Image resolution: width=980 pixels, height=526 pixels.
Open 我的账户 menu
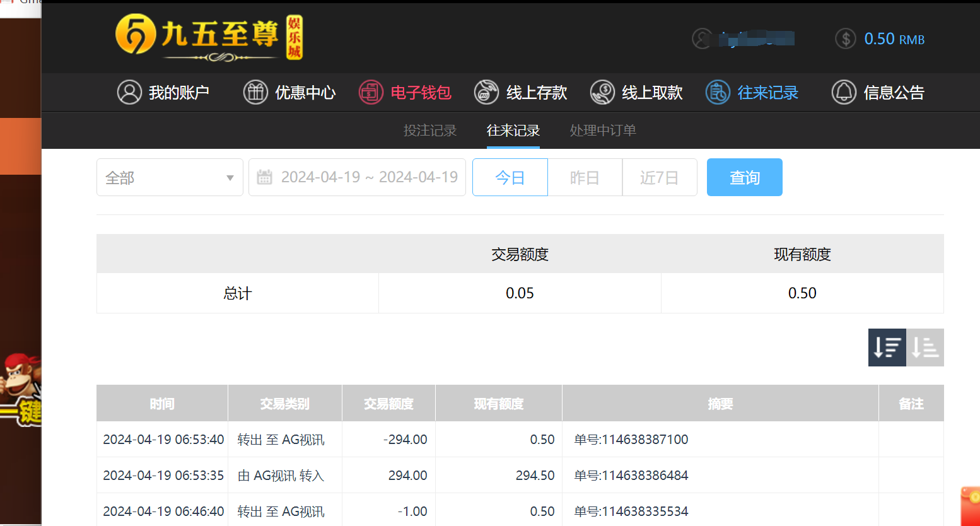coord(163,93)
